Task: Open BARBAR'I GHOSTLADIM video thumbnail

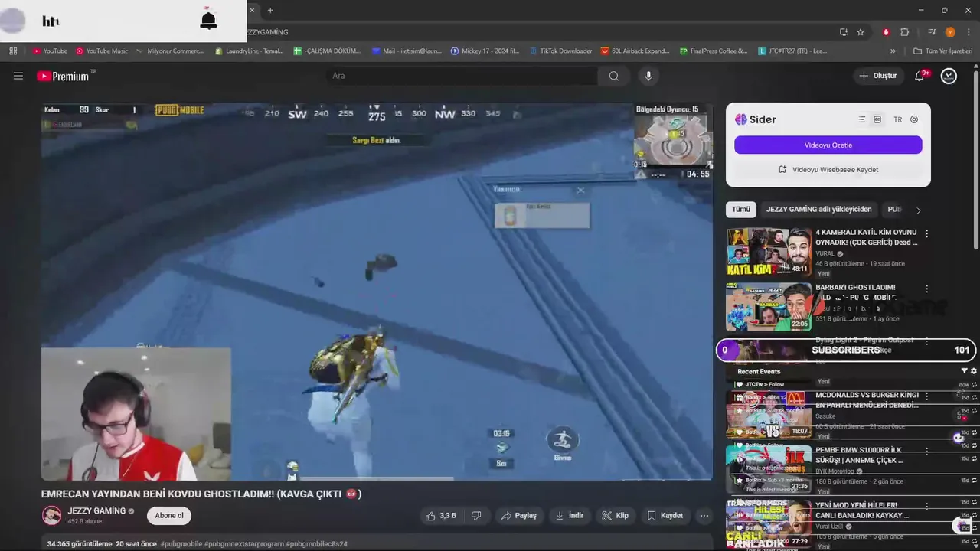Action: [769, 307]
